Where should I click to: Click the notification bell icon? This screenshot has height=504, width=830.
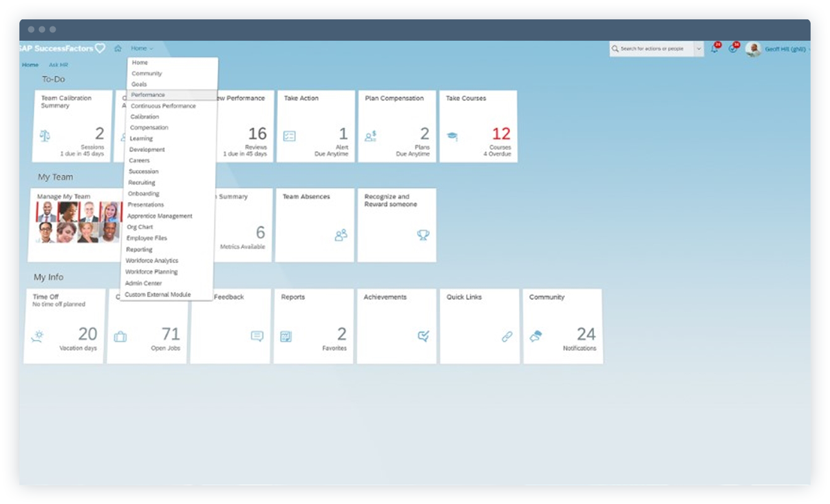tap(715, 50)
